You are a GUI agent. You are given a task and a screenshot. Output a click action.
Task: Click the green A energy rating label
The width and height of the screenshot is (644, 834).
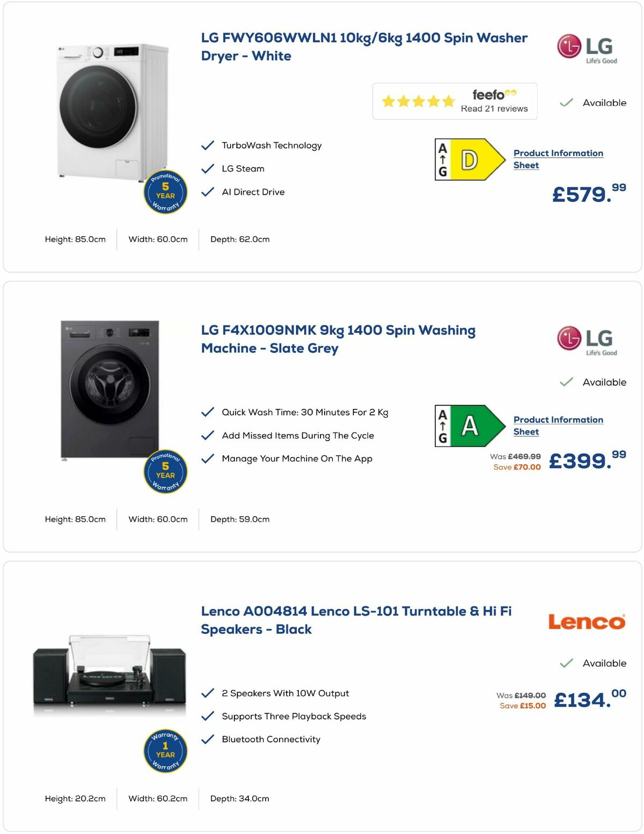point(470,426)
